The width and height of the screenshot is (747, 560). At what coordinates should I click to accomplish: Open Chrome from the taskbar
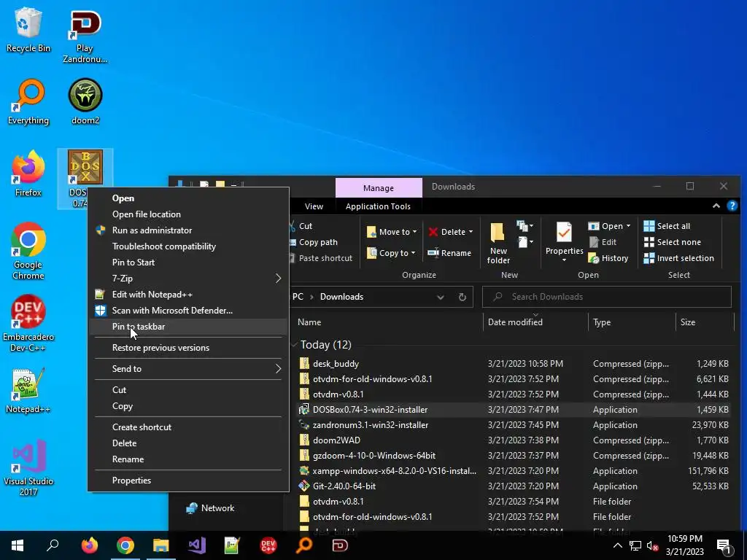point(125,545)
